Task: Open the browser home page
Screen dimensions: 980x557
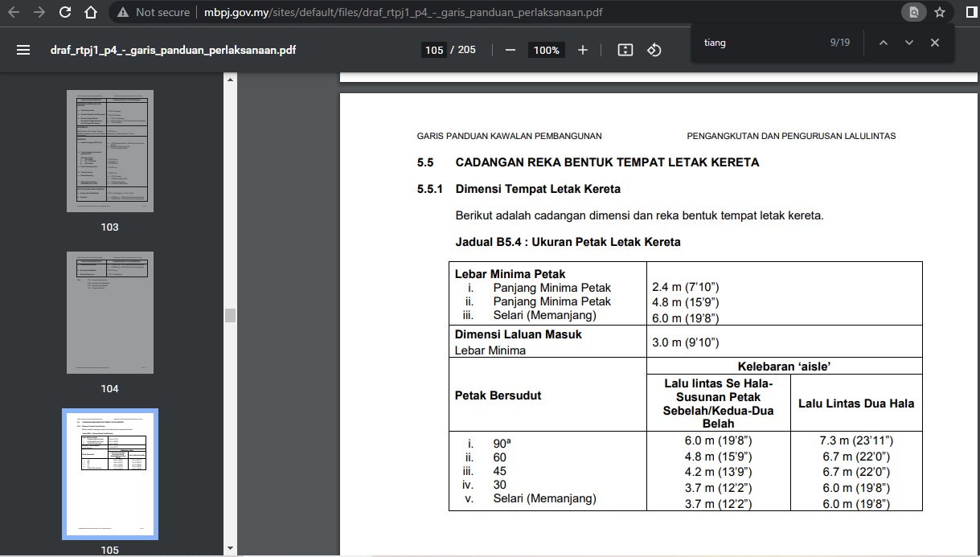Action: [91, 12]
